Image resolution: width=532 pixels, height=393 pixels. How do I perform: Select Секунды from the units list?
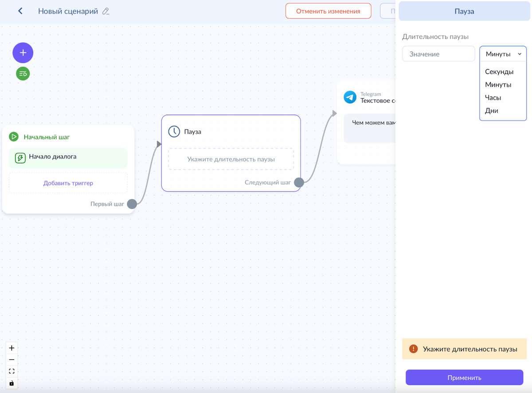(500, 71)
